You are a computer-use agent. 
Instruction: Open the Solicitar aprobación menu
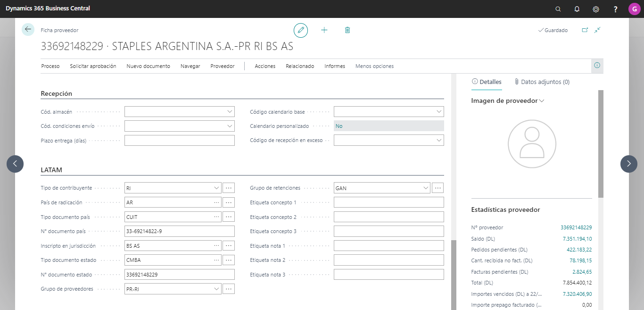(93, 66)
